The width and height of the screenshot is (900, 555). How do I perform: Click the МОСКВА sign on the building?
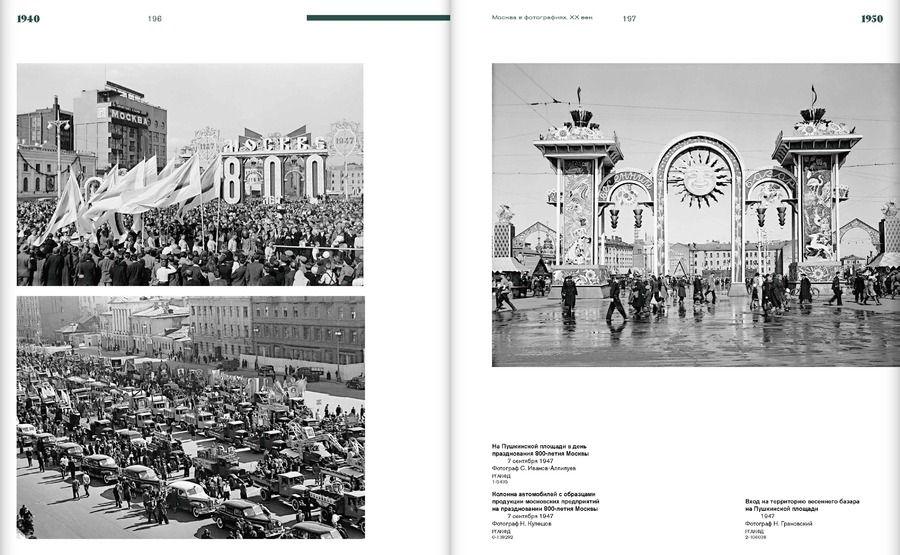pyautogui.click(x=129, y=117)
